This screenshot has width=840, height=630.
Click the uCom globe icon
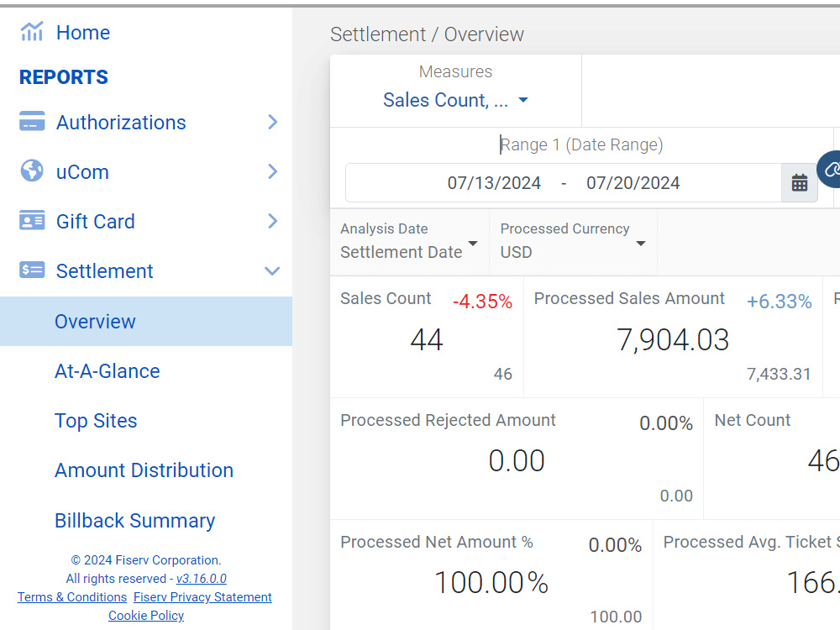(32, 171)
